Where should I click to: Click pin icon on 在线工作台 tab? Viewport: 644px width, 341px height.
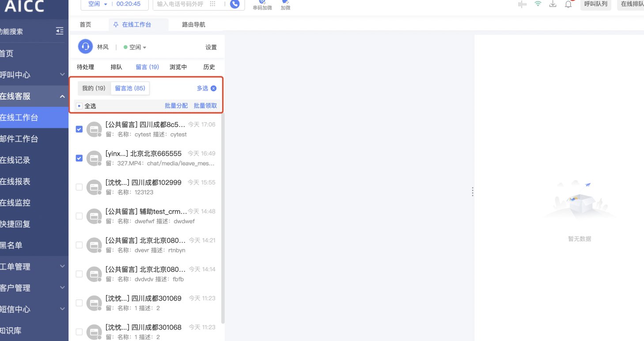coord(116,25)
